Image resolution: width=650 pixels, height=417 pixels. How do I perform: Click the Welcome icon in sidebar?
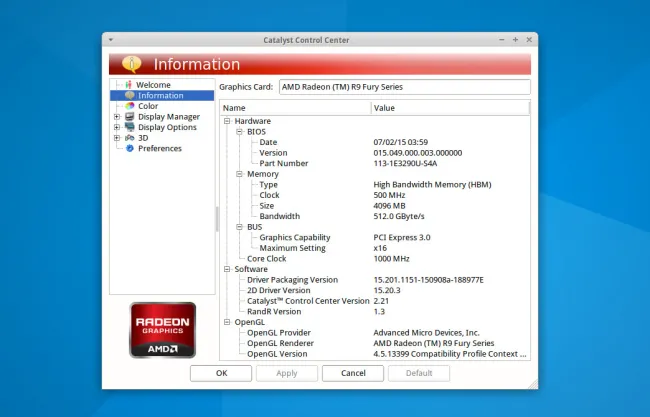129,85
